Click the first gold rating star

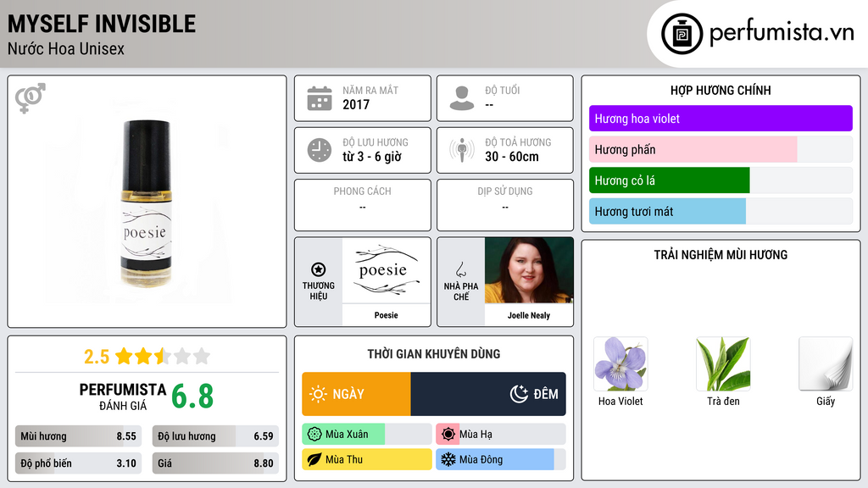[x=124, y=356]
